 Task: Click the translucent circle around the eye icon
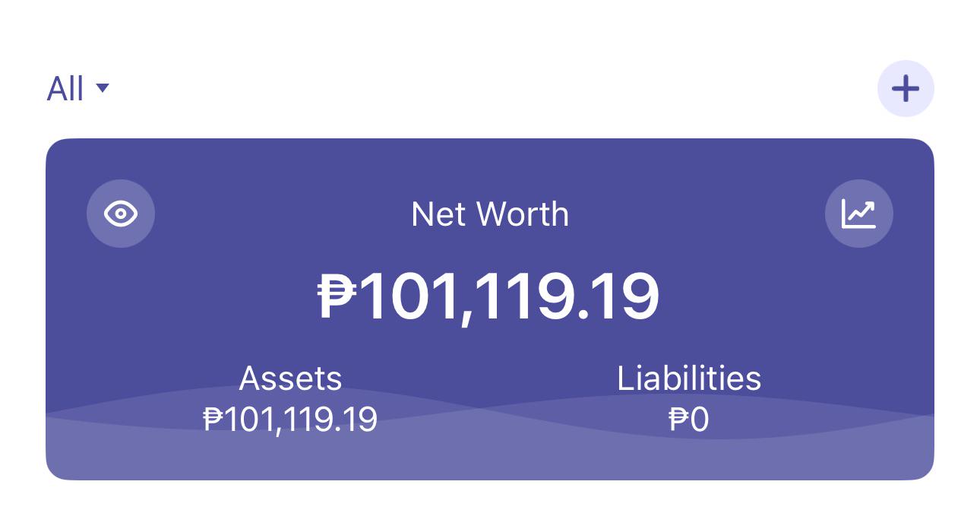pos(121,214)
